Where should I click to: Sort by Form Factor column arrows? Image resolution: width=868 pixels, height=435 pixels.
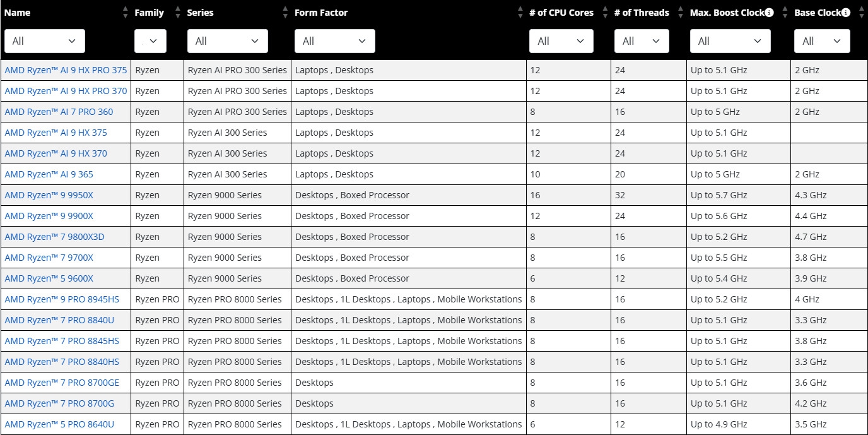tap(520, 12)
